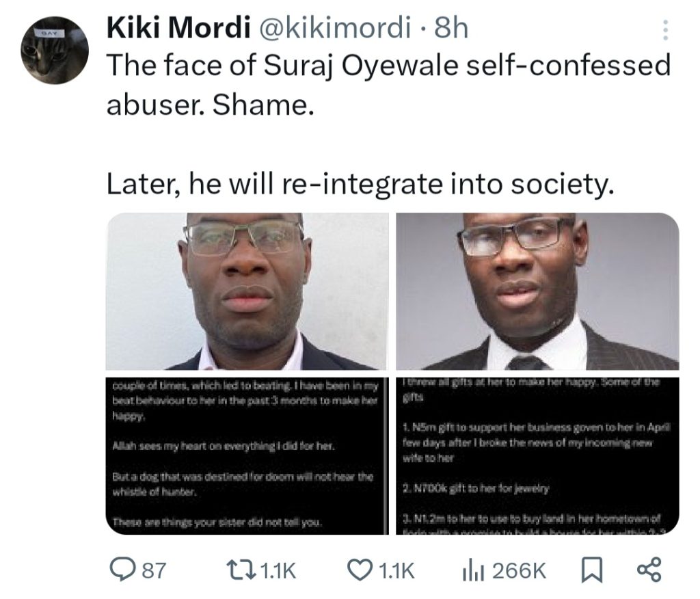Open the 8h timestamp permalink
700x599 pixels.
point(451,28)
